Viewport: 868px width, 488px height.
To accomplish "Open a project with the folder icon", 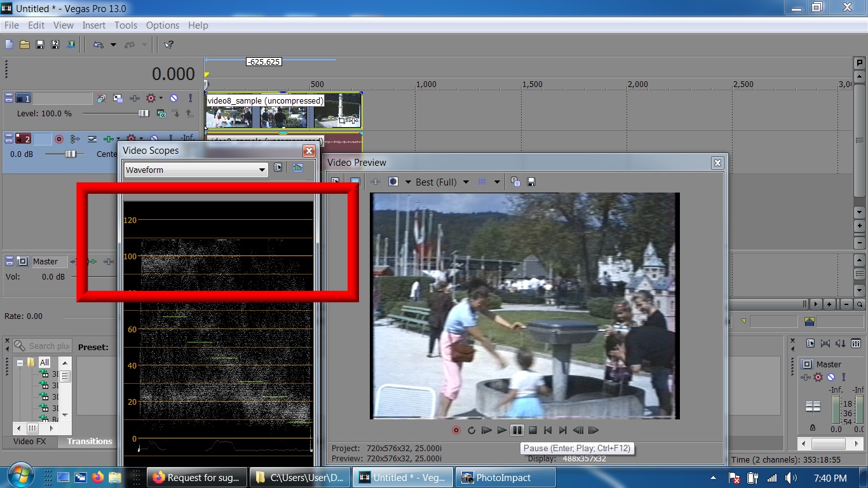I will tap(24, 44).
